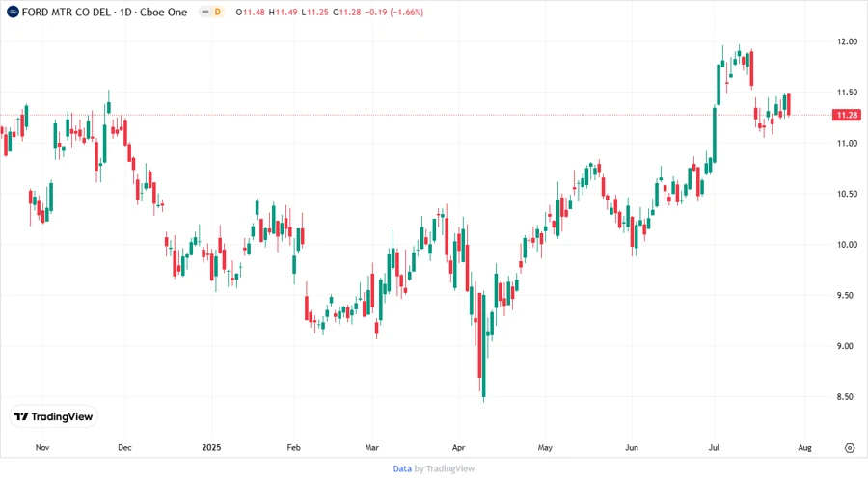This screenshot has height=480, width=868.
Task: Click the gray dash market status indicator
Action: [204, 12]
